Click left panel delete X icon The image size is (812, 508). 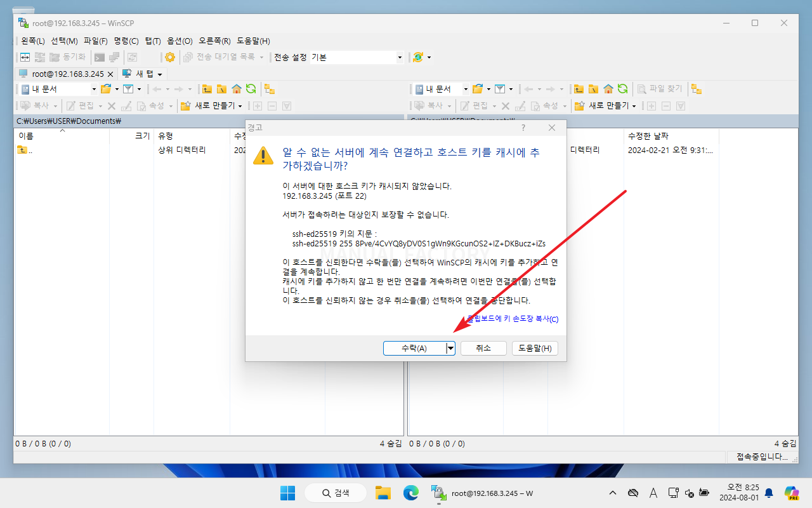[112, 106]
